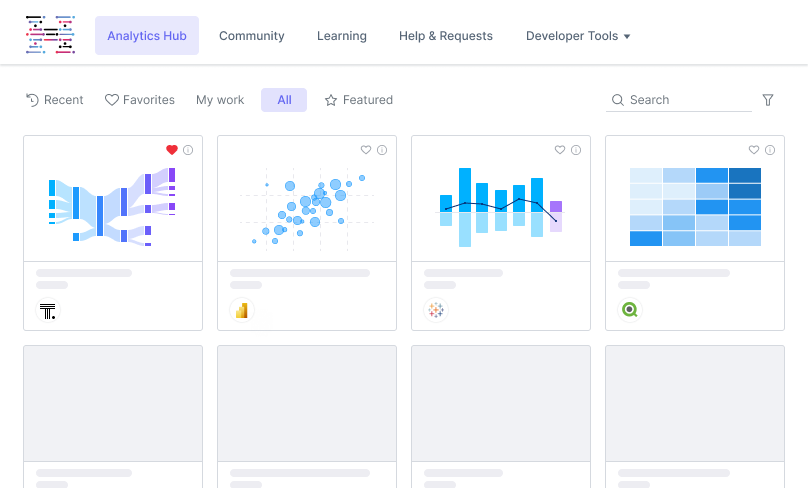Click the filter funnel icon
The width and height of the screenshot is (808, 488).
(768, 100)
